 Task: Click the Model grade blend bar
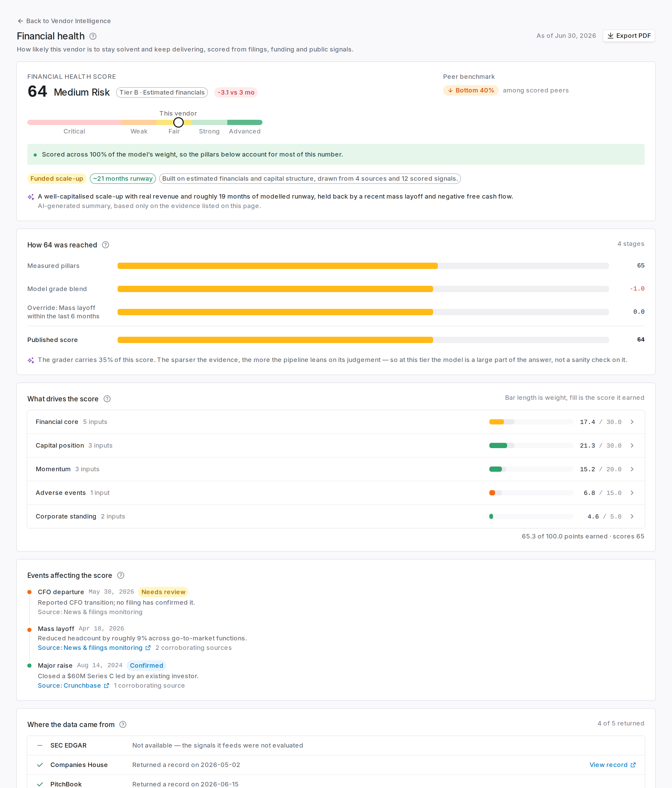363,289
